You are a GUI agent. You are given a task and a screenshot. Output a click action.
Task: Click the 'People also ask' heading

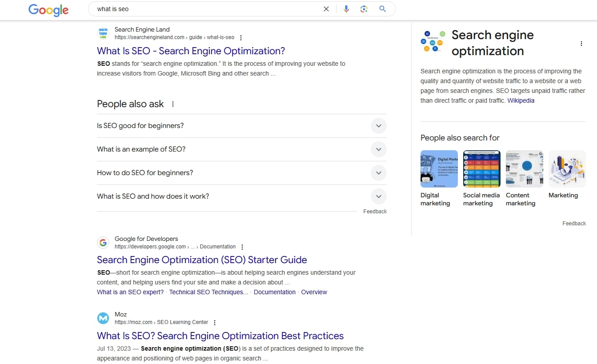click(130, 104)
